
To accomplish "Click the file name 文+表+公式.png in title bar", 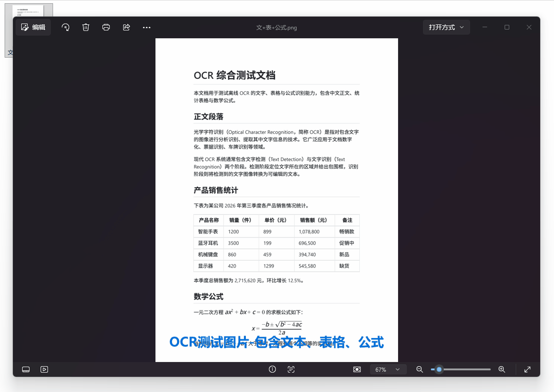I will pos(276,28).
